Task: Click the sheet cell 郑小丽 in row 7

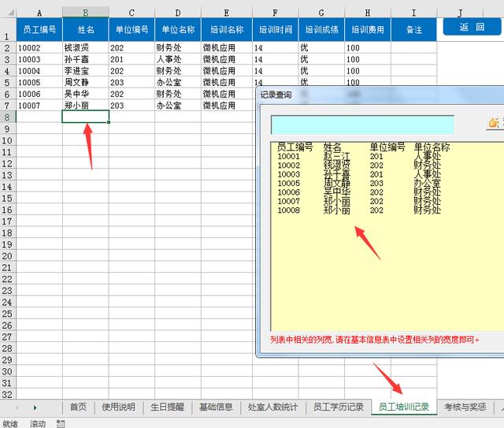Action: click(86, 106)
